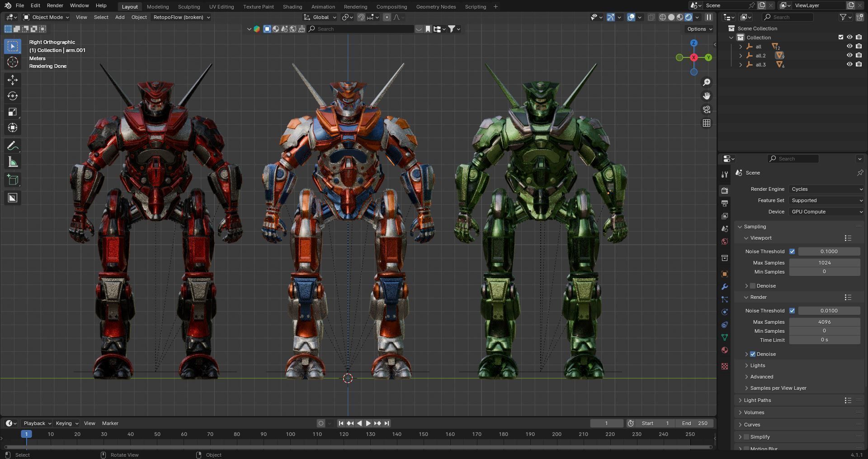Play the animation forward
The width and height of the screenshot is (868, 459).
(x=368, y=423)
